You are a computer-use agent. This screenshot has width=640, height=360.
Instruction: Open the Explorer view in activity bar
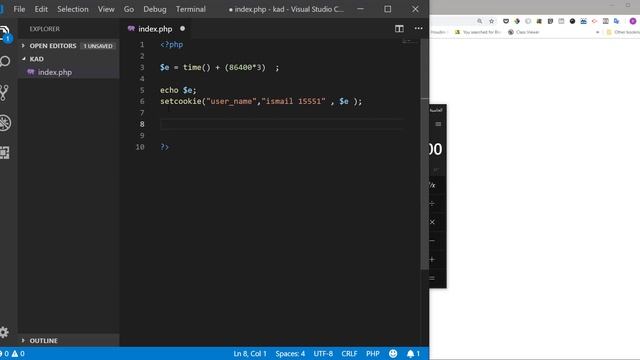(x=5, y=33)
